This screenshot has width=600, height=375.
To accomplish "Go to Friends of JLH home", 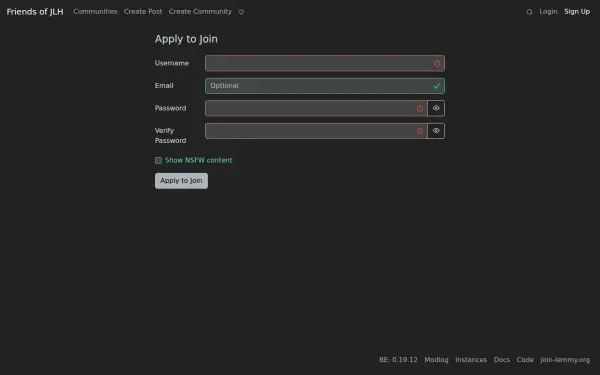I will [35, 12].
